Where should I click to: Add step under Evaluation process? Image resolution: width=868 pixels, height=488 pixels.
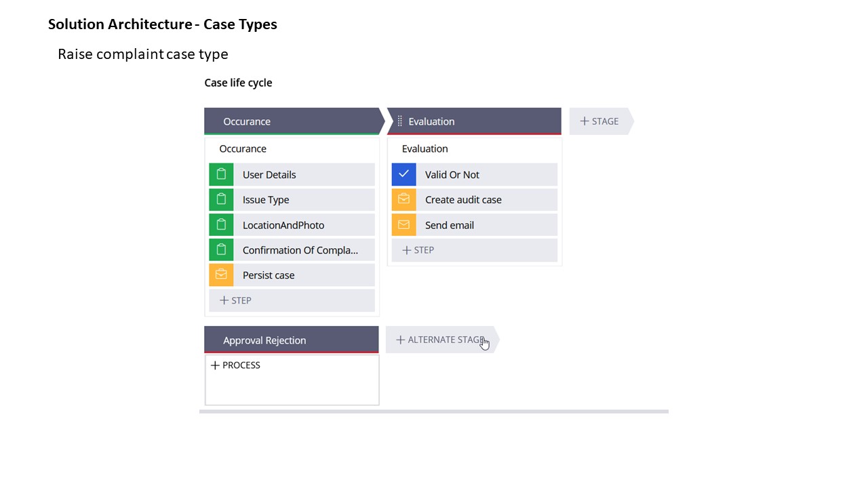[x=418, y=250]
